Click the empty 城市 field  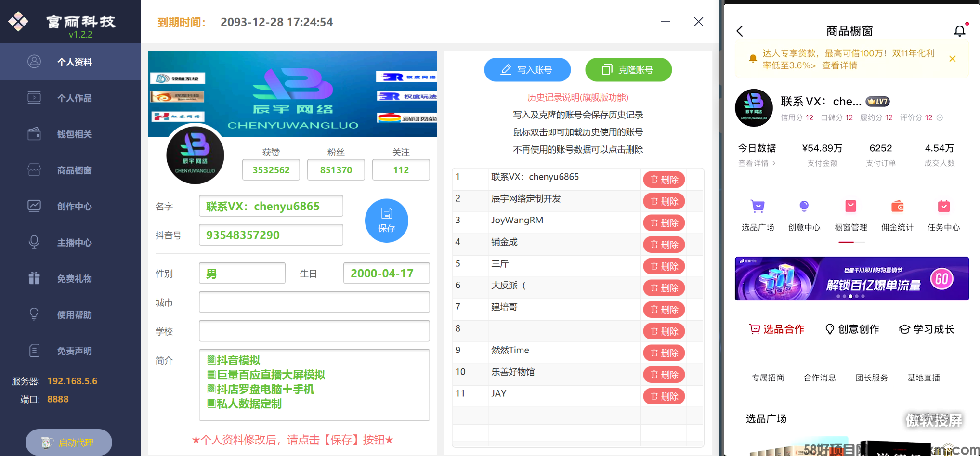click(x=314, y=302)
